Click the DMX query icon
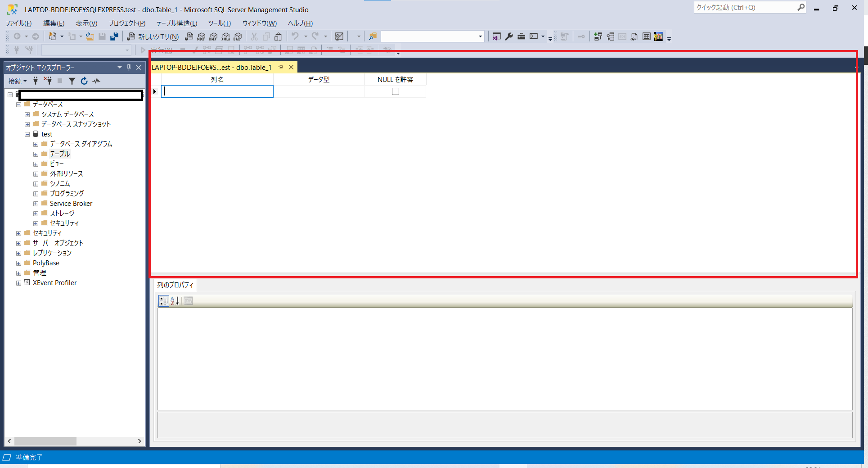 click(x=213, y=36)
